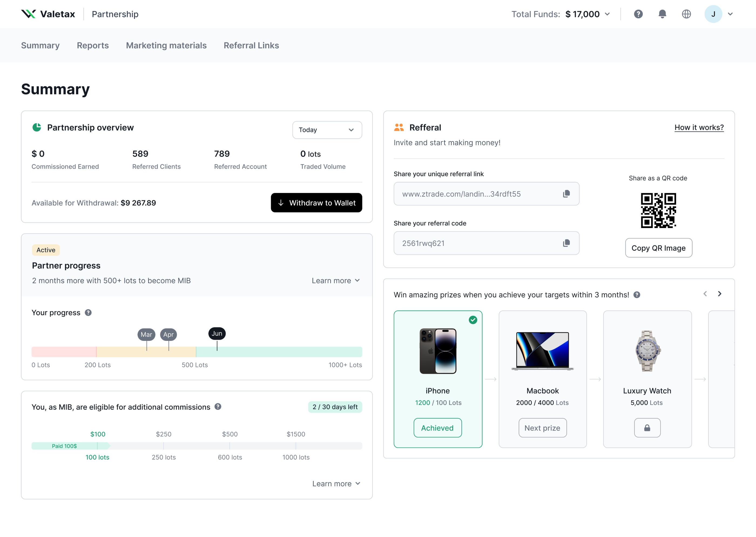Click the globe language icon
The width and height of the screenshot is (756, 537).
point(686,14)
